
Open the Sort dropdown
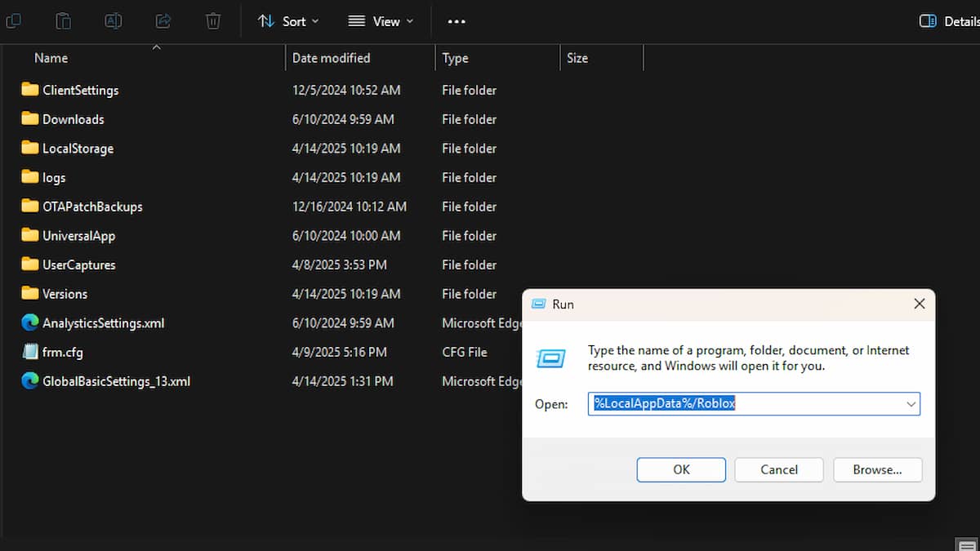(x=288, y=21)
